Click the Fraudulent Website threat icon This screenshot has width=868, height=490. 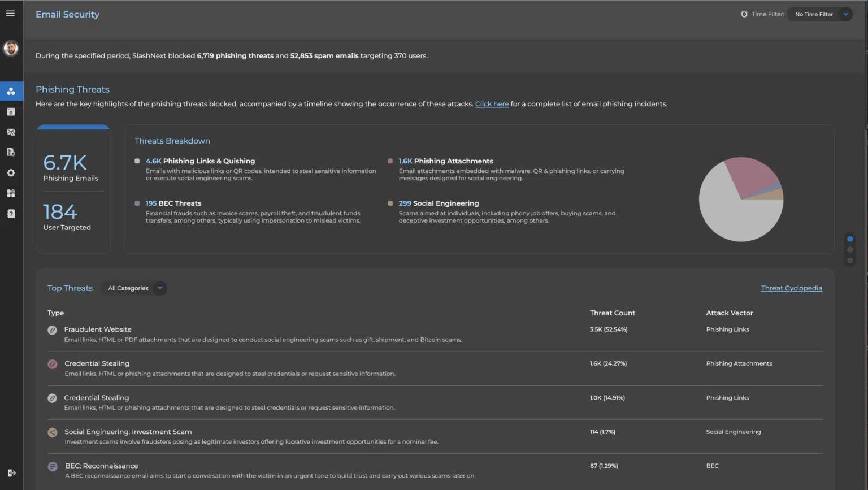(53, 330)
